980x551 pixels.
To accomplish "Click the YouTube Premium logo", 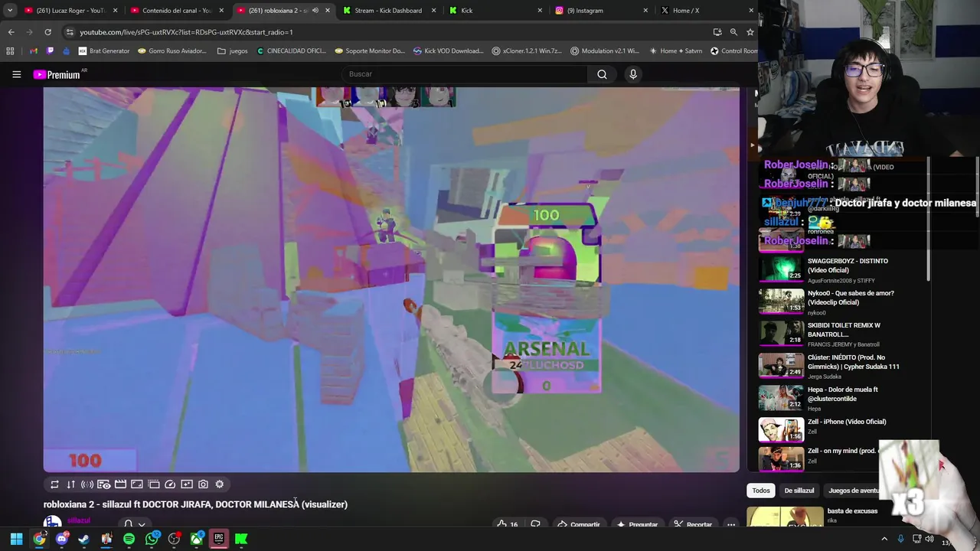I will point(57,74).
